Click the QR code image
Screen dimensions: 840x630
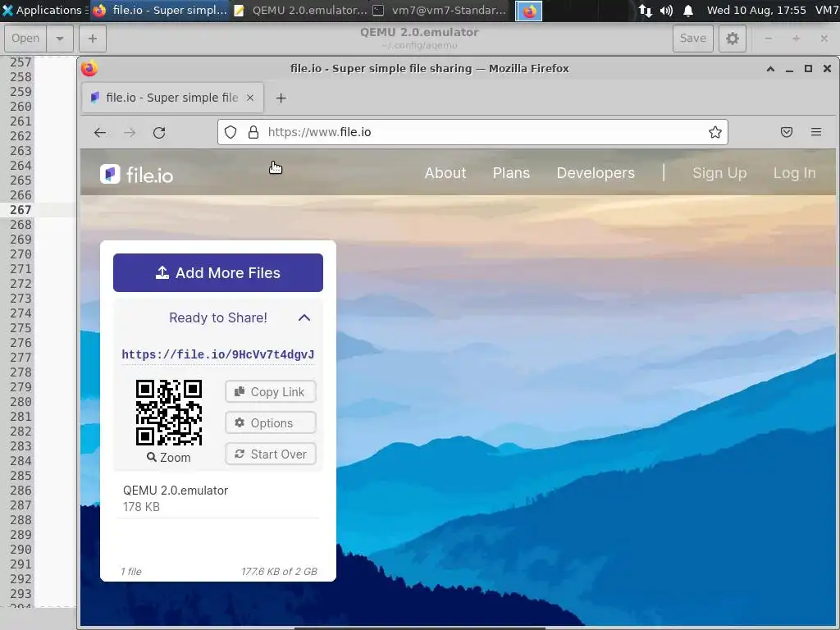pos(169,413)
